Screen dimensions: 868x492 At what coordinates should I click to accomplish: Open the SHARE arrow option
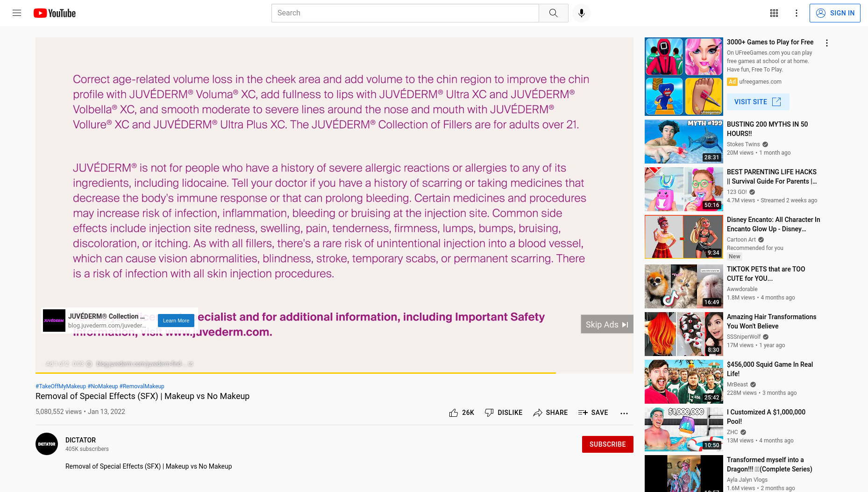click(x=550, y=413)
